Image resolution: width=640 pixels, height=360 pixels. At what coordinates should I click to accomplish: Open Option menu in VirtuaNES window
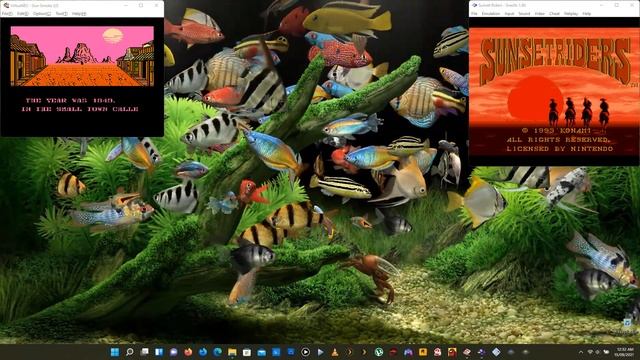[42, 13]
